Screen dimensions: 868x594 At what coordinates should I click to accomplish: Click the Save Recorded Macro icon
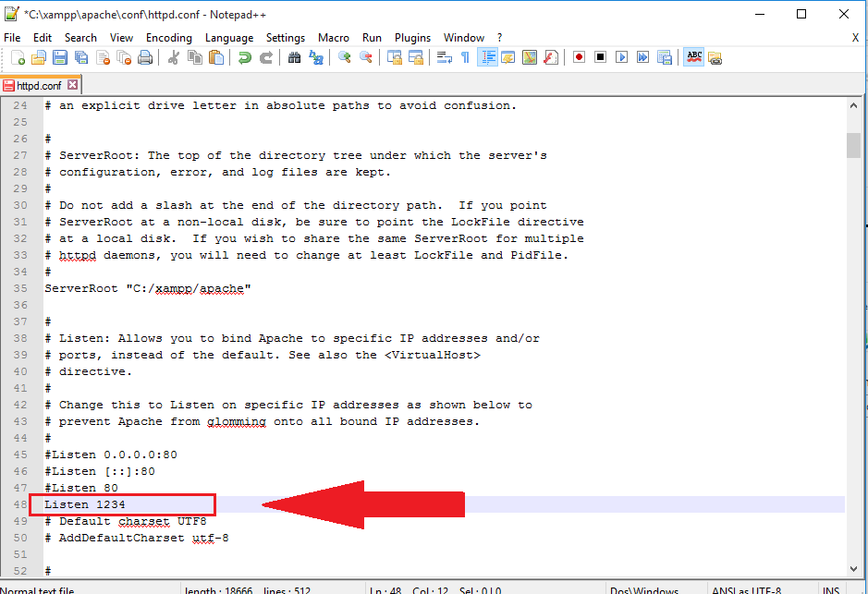665,57
